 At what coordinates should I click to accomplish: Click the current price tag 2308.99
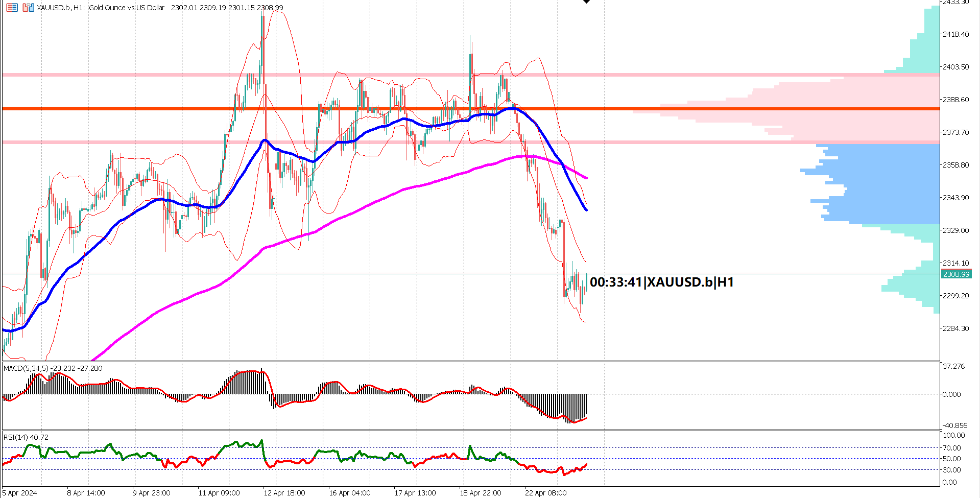point(955,274)
